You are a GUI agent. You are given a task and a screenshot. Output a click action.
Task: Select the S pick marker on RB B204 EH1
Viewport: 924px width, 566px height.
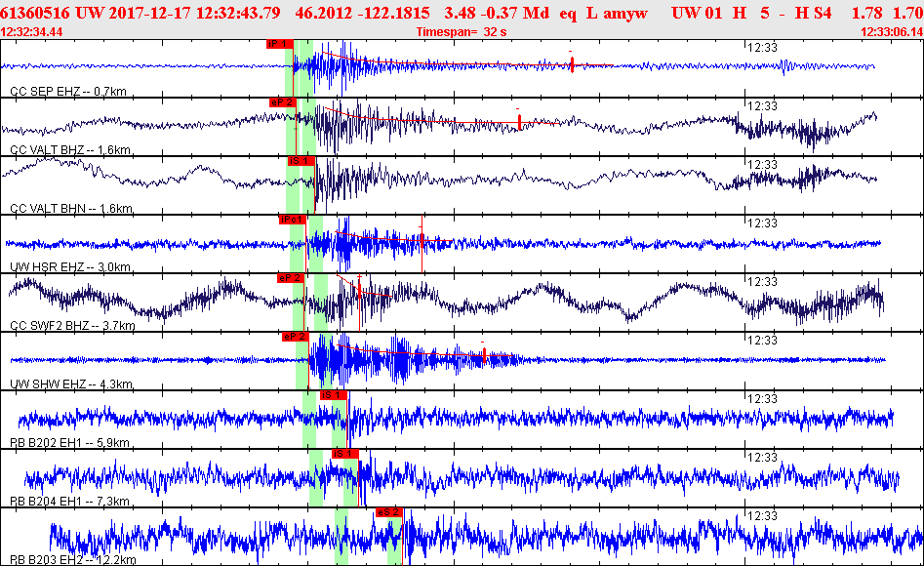click(x=345, y=454)
